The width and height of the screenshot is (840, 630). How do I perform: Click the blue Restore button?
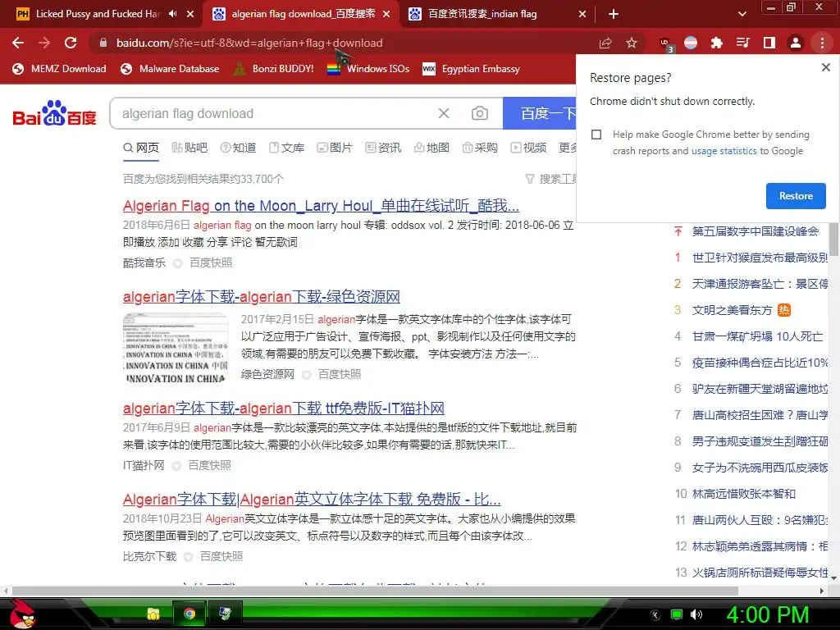tap(796, 196)
